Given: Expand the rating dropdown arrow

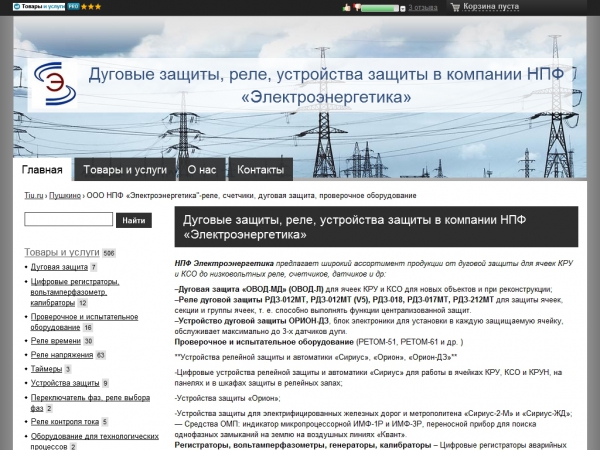Looking at the screenshot, I should (x=403, y=8).
